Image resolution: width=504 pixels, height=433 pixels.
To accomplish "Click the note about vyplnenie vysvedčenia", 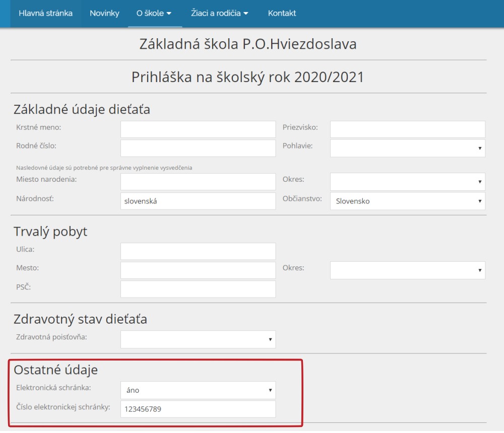I will pyautogui.click(x=104, y=168).
